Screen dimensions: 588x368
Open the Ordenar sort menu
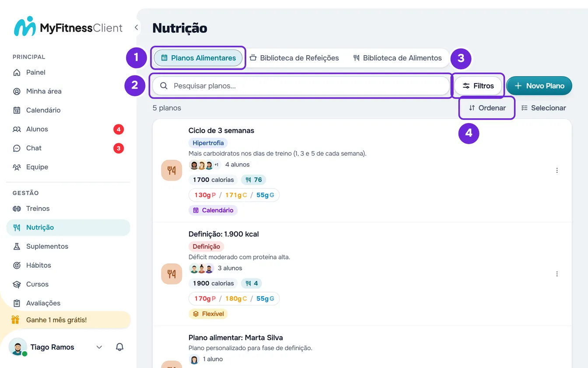tap(487, 108)
